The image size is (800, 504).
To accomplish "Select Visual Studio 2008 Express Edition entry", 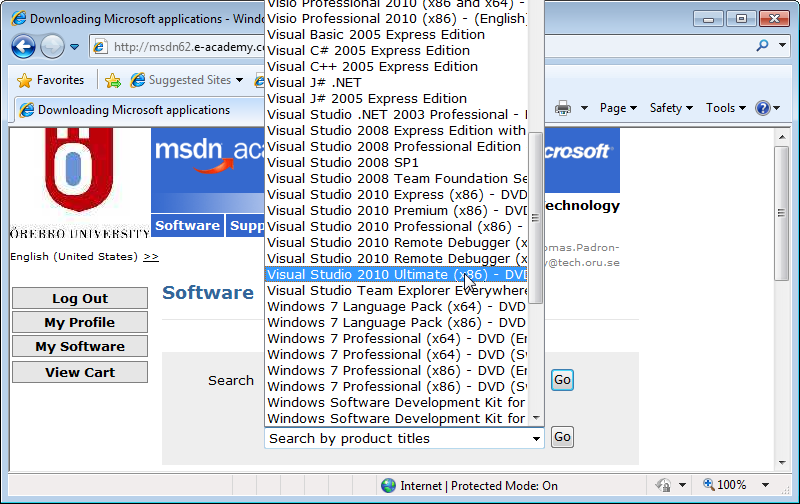I will 396,131.
